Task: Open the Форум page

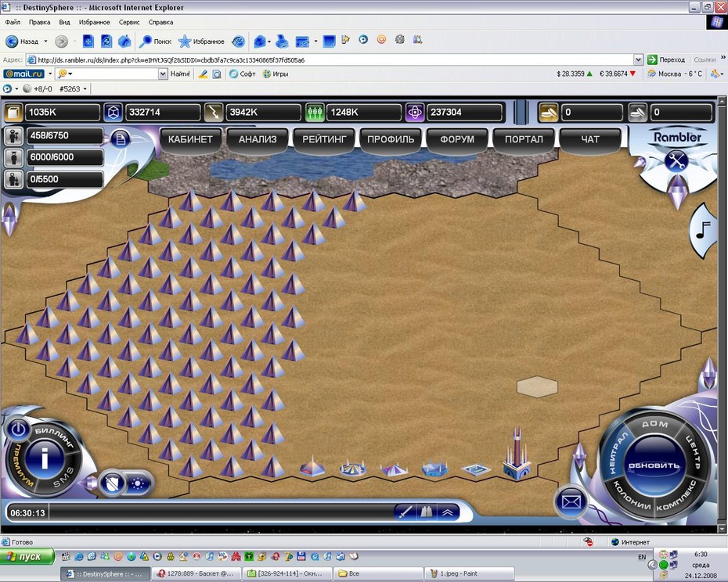Action: 457,139
